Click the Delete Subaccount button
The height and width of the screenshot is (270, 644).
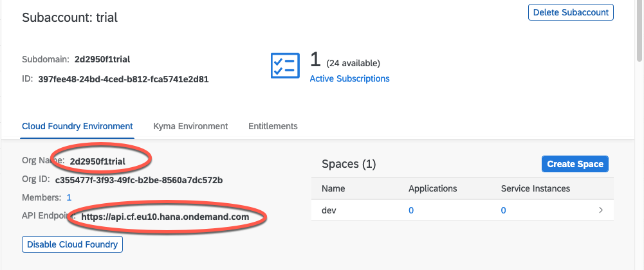[571, 12]
